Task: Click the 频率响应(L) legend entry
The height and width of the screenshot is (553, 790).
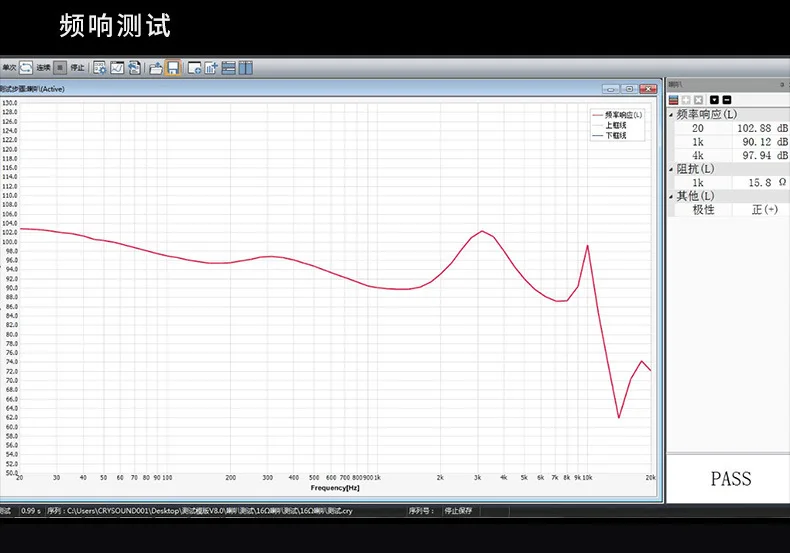Action: pos(617,115)
